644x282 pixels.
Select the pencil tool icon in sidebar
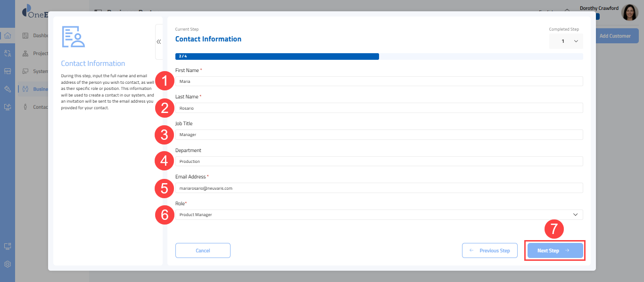[x=8, y=89]
